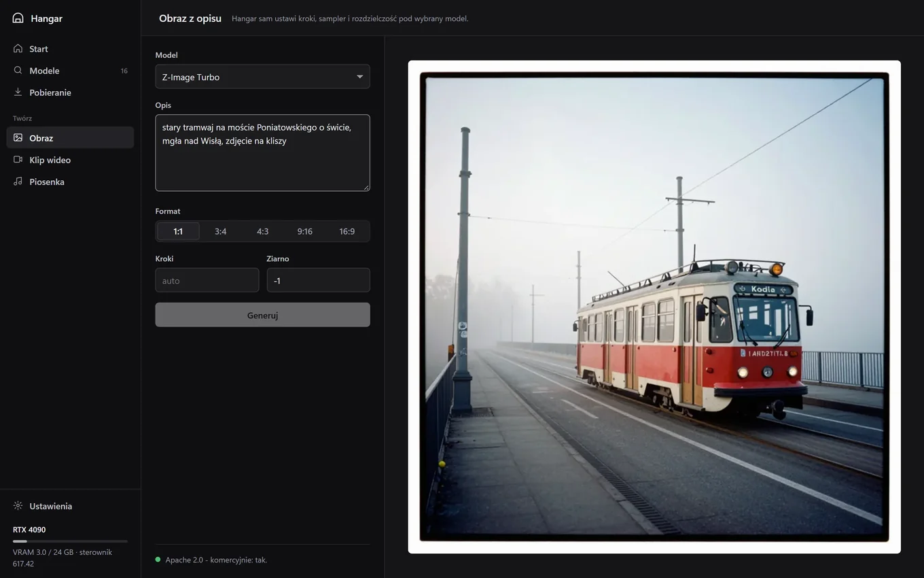Click the Opis prompt text area
924x578 pixels.
(262, 153)
